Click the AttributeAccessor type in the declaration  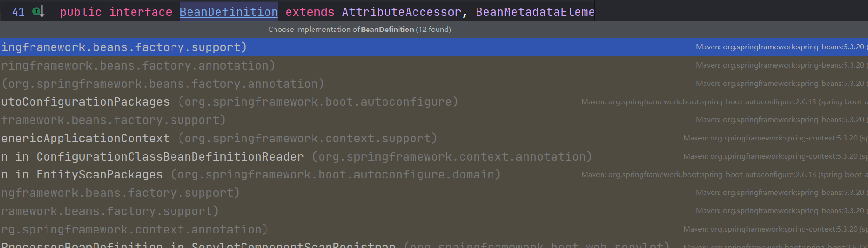(x=401, y=12)
